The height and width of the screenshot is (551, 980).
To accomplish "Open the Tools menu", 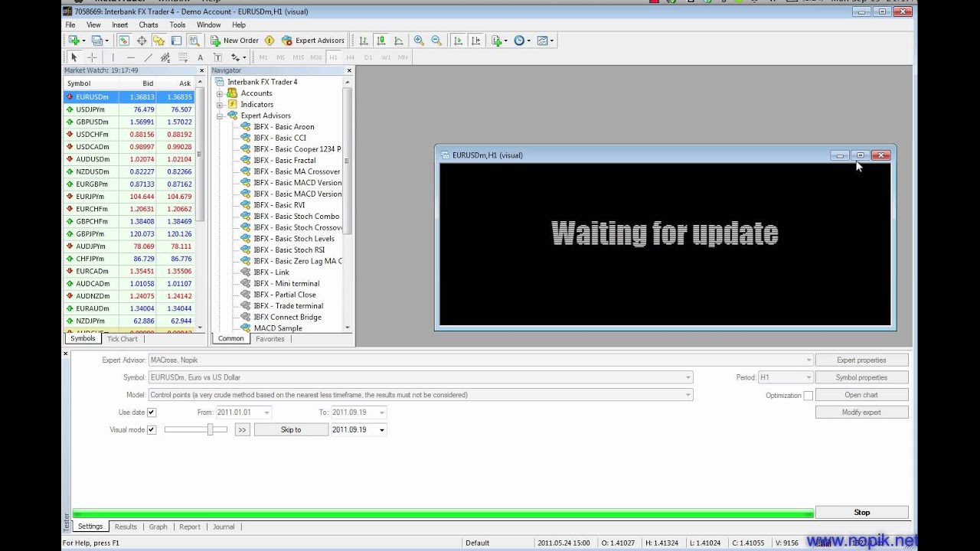I will 178,25.
